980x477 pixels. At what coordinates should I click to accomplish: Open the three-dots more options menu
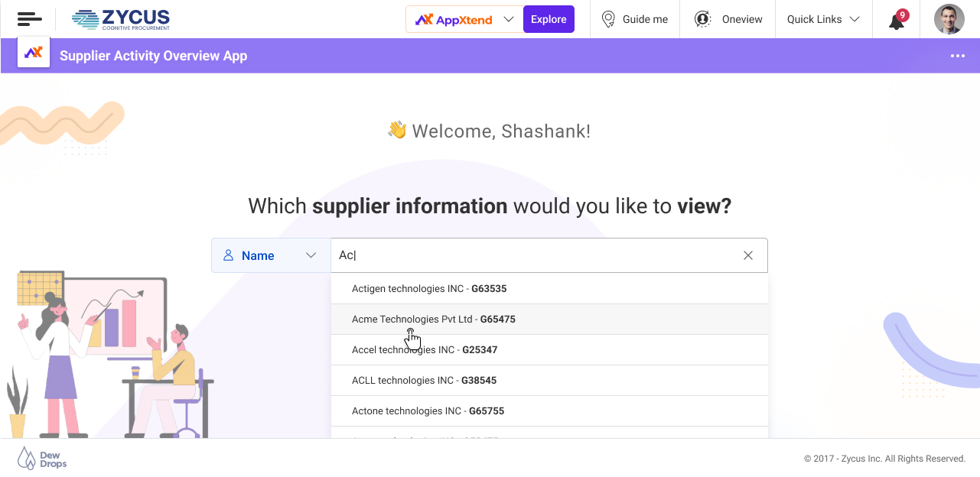tap(958, 56)
